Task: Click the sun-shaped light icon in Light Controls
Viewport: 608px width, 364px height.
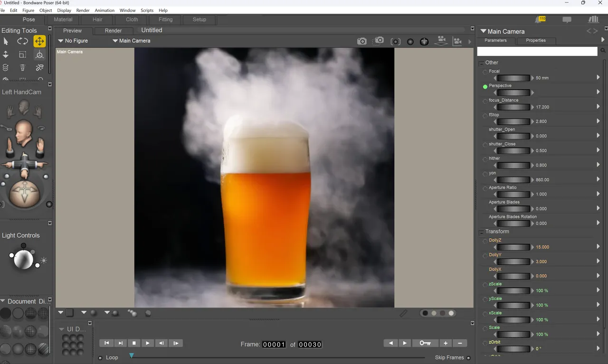Action: pyautogui.click(x=44, y=260)
